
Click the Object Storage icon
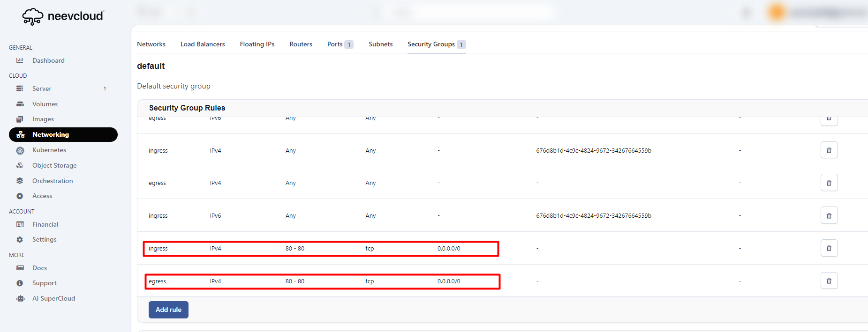click(20, 165)
